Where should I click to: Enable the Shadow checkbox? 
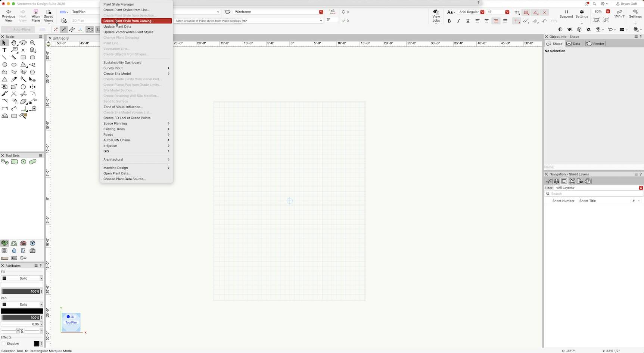[x=4, y=344]
